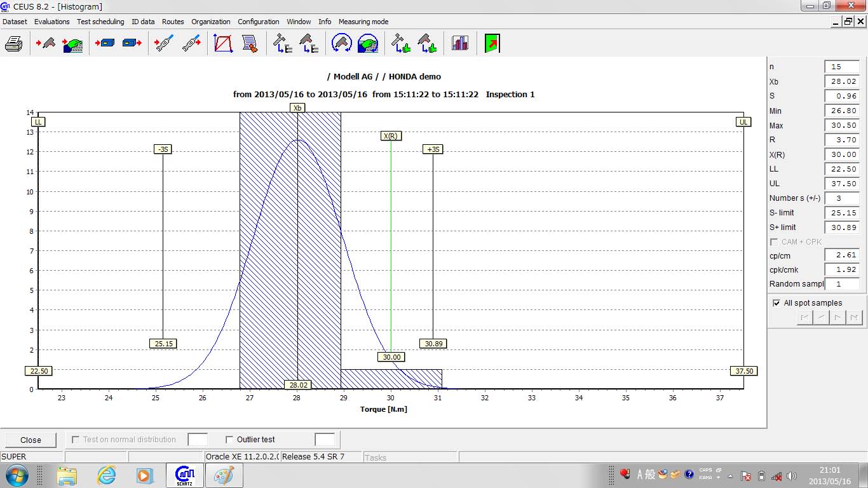Open the ID data menu
This screenshot has height=488, width=868.
pyautogui.click(x=143, y=22)
